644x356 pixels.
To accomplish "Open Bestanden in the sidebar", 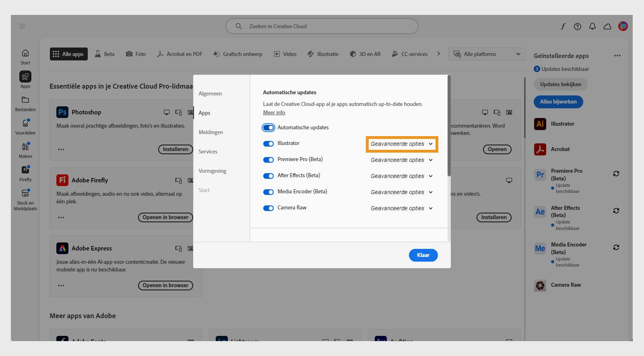I will [25, 103].
